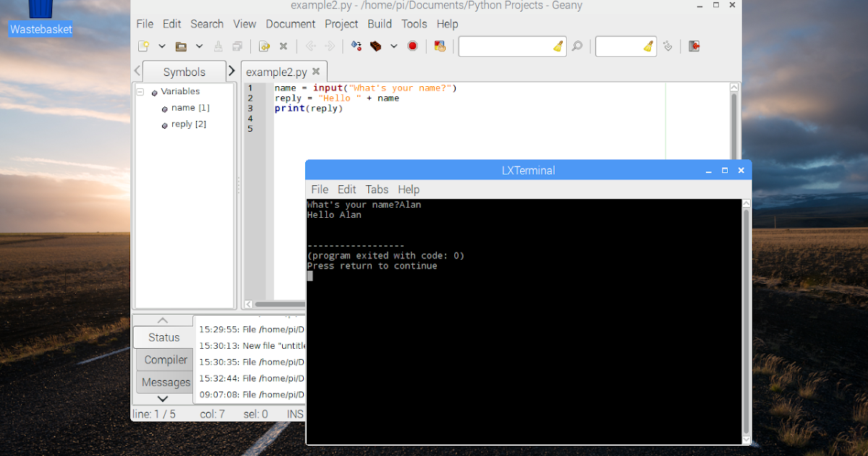Open the File menu in LXTerminal

(x=320, y=189)
